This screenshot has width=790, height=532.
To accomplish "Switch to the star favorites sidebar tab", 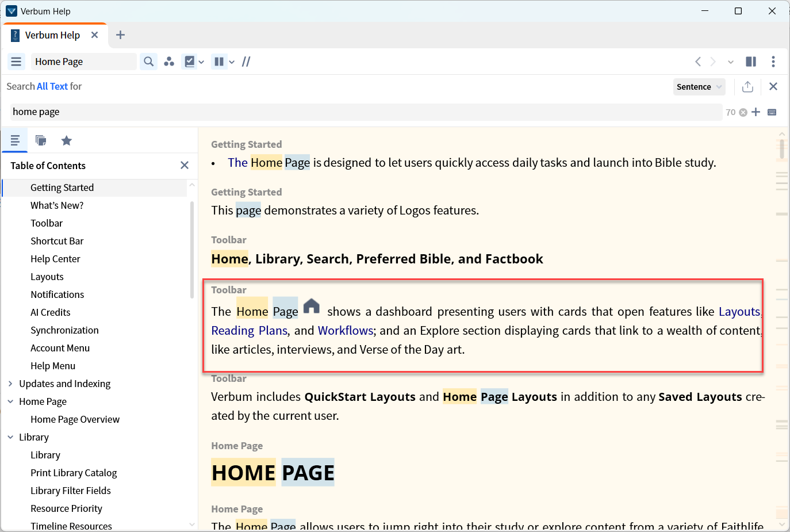I will click(x=67, y=140).
